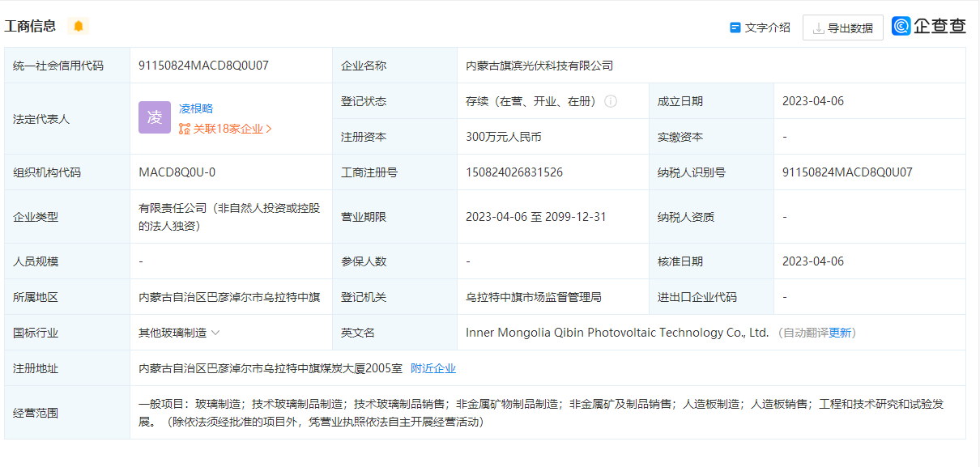Click the 导出数据 export button

pos(843,28)
